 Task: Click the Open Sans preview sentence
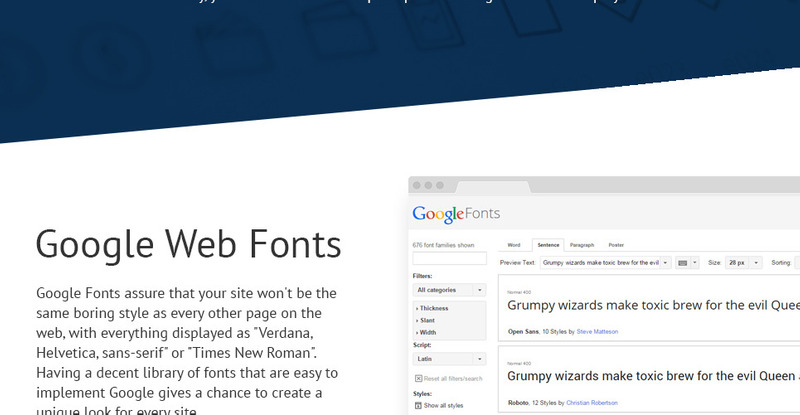pyautogui.click(x=654, y=305)
